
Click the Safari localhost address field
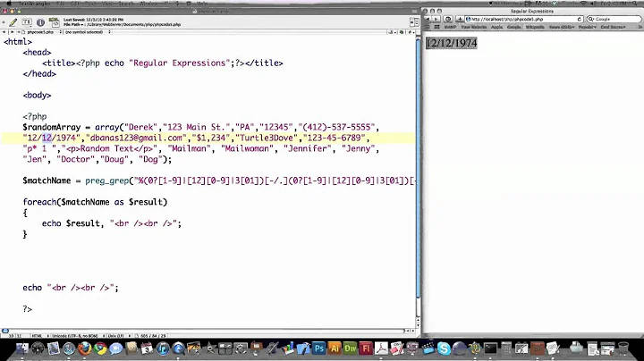523,20
